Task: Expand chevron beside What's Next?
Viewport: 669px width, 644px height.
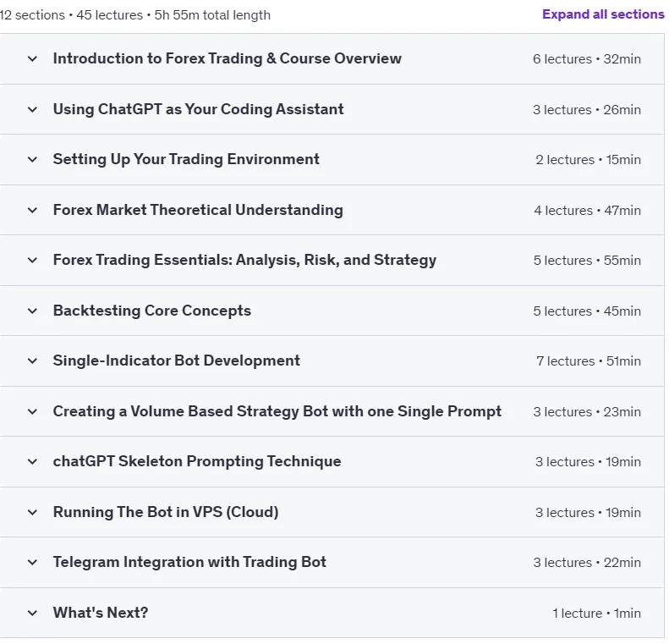Action: 32,614
